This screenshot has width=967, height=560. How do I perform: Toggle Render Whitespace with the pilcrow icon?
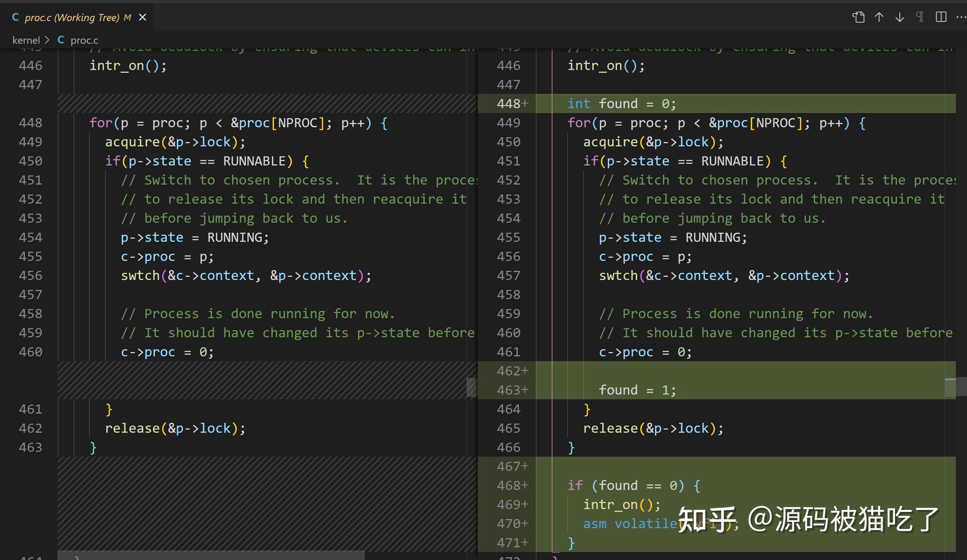pyautogui.click(x=920, y=17)
